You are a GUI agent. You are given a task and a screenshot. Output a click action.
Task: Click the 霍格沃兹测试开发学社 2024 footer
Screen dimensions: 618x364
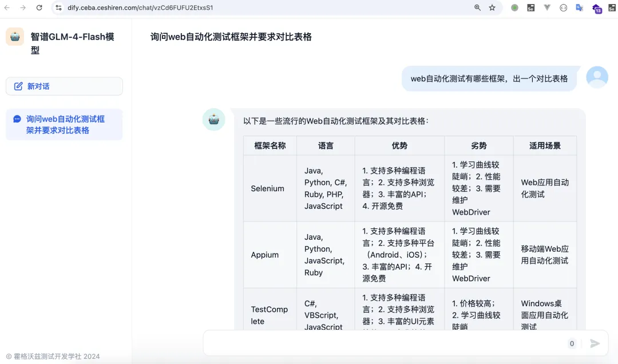(53, 357)
